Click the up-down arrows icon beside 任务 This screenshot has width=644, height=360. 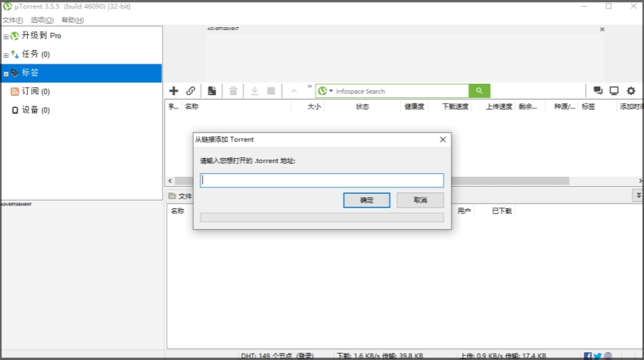(x=15, y=54)
